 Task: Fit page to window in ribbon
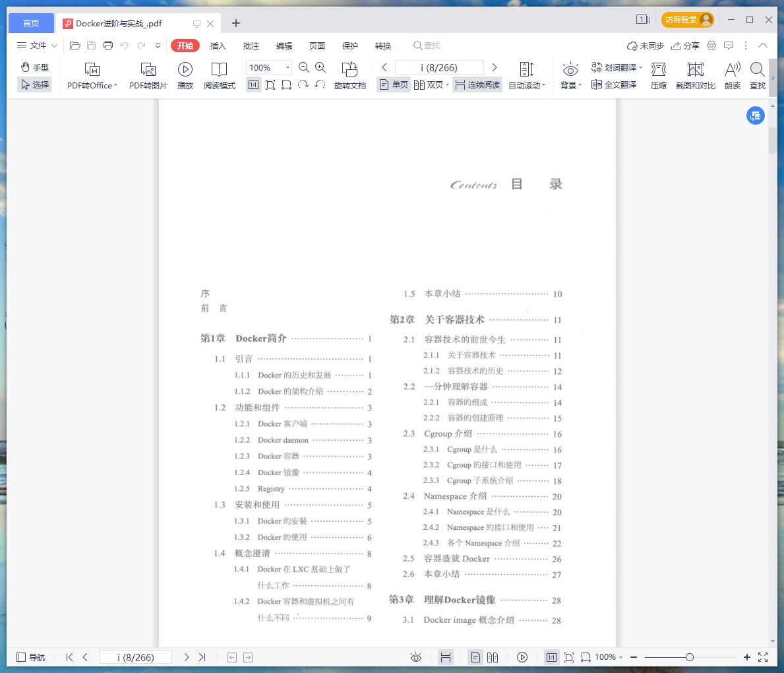tap(270, 84)
